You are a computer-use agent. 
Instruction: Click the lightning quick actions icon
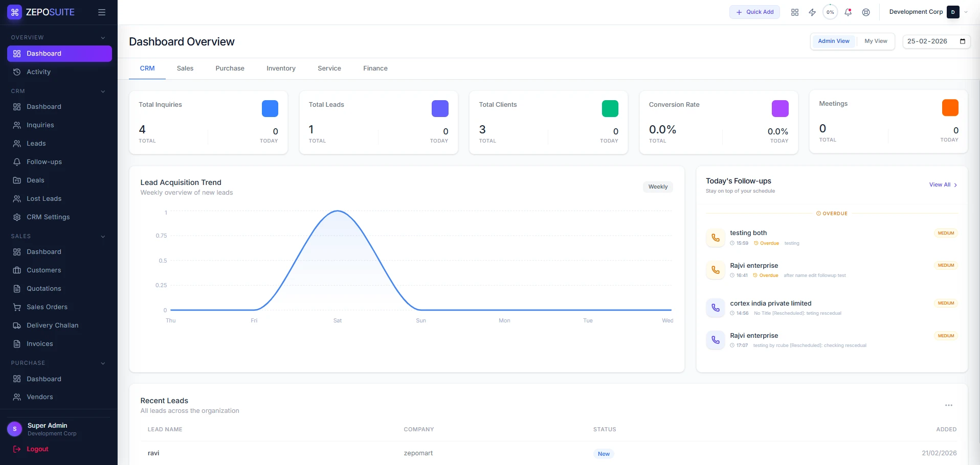[812, 12]
